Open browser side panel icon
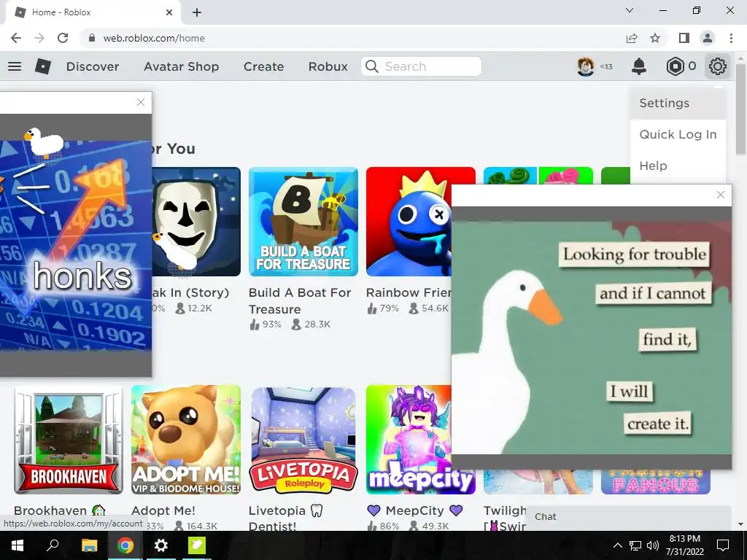 click(x=684, y=38)
